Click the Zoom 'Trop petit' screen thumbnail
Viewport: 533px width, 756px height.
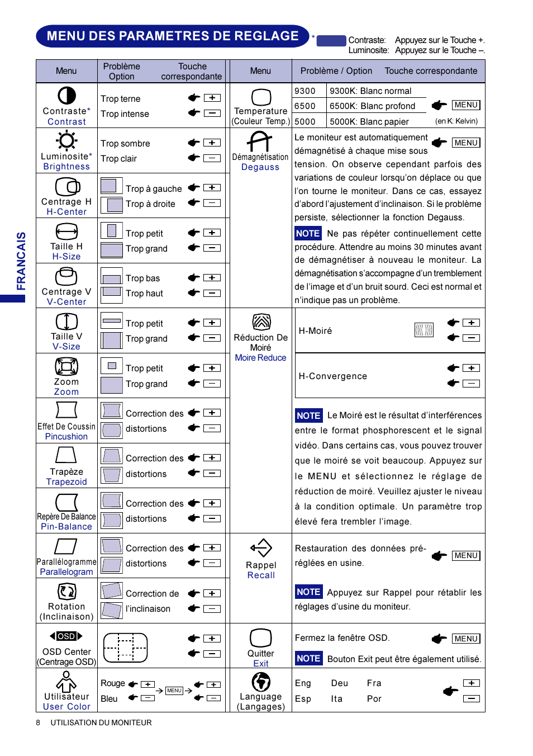112,366
